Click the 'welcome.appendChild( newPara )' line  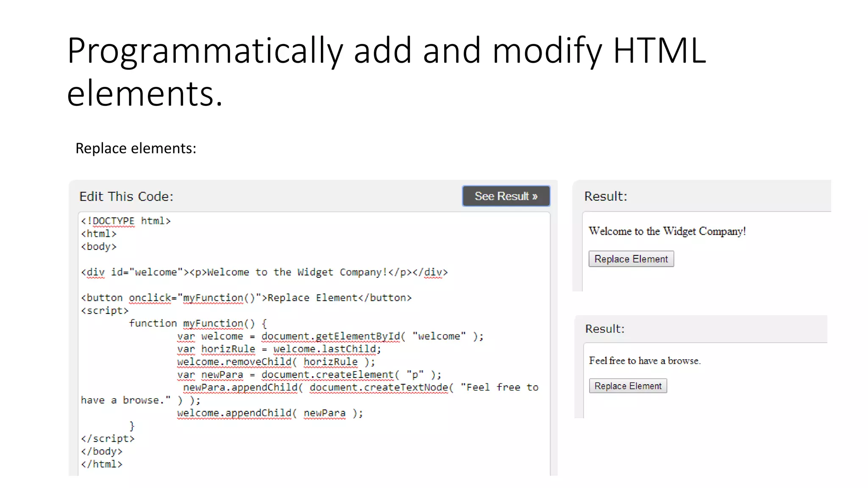point(270,413)
